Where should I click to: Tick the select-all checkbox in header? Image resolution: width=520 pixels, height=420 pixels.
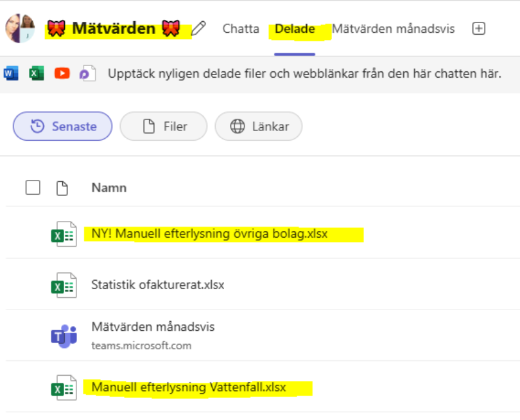coord(33,188)
